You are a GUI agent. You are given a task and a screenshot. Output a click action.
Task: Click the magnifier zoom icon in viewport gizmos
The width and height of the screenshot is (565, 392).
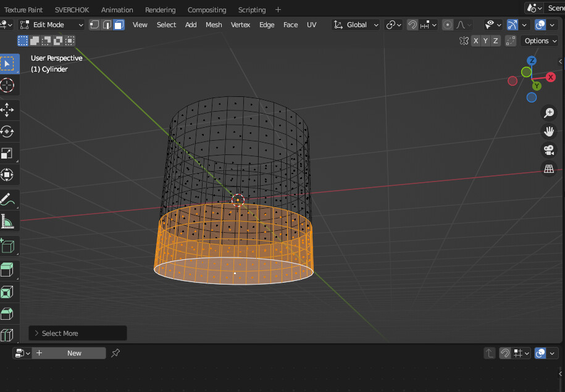[549, 112]
